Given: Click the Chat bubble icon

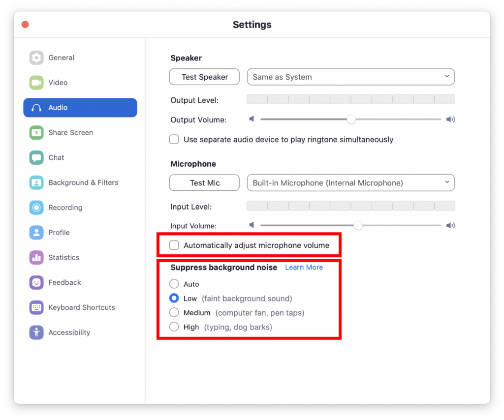Looking at the screenshot, I should click(x=36, y=158).
